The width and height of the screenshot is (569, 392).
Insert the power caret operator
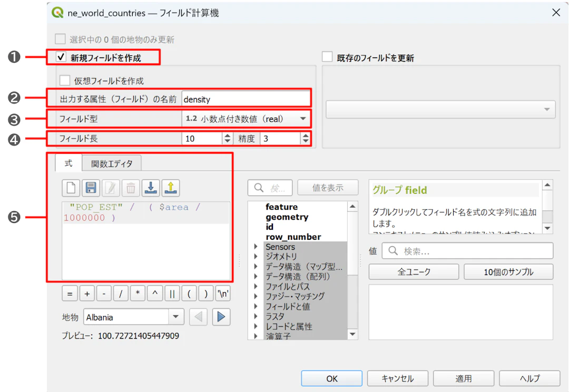point(155,293)
